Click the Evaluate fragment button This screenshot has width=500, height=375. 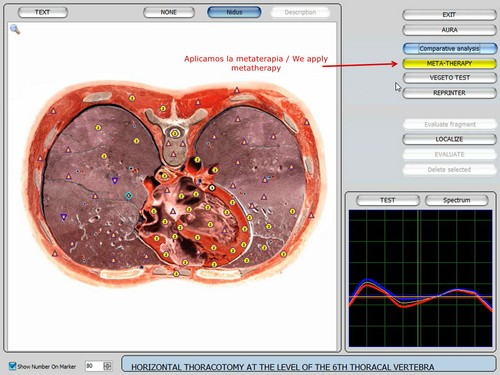point(450,124)
